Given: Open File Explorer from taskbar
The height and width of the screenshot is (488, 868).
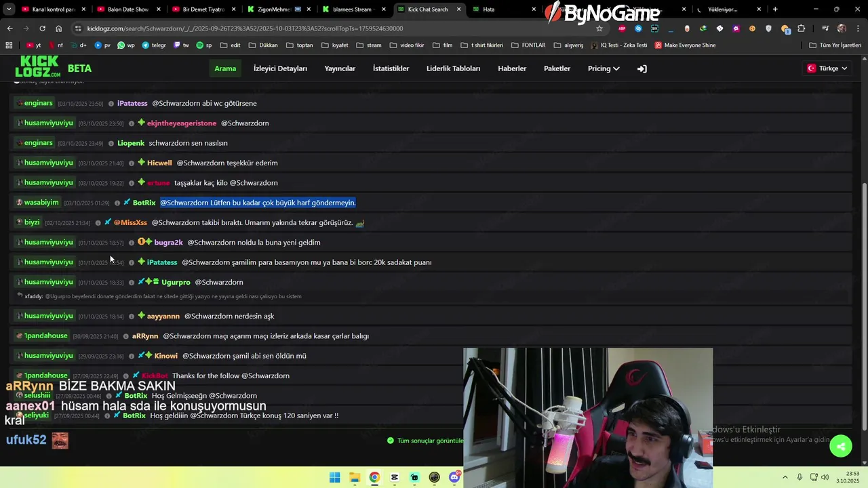Looking at the screenshot, I should click(355, 477).
